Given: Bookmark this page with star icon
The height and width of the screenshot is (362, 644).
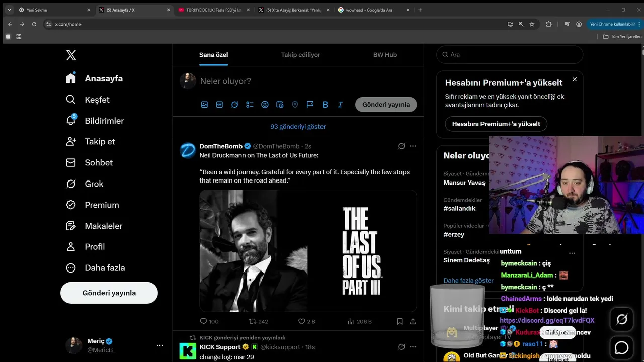Looking at the screenshot, I should tap(532, 24).
